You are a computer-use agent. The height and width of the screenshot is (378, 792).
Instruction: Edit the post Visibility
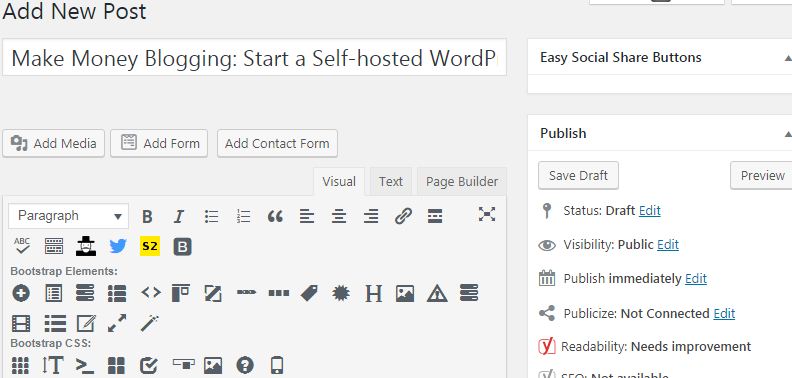[x=668, y=245]
